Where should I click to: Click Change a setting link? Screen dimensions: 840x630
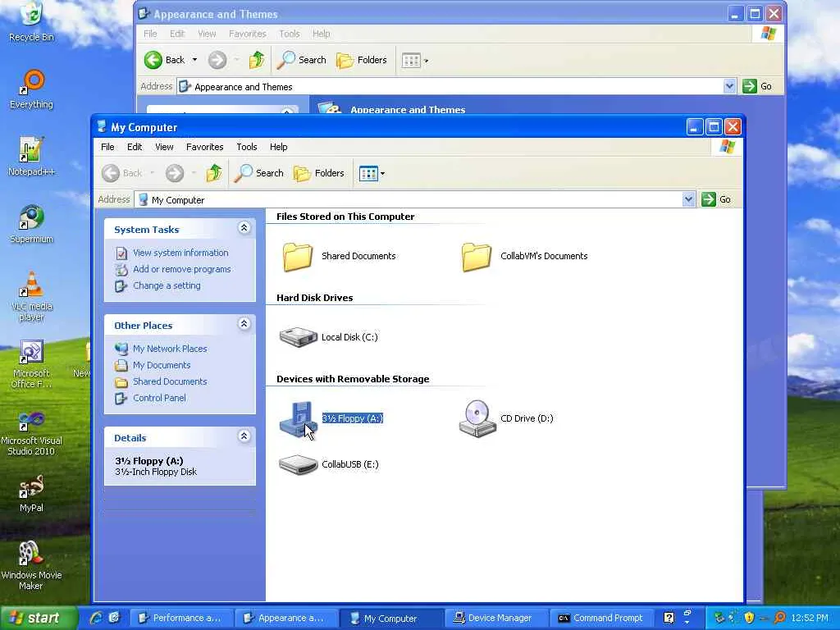[x=167, y=286]
